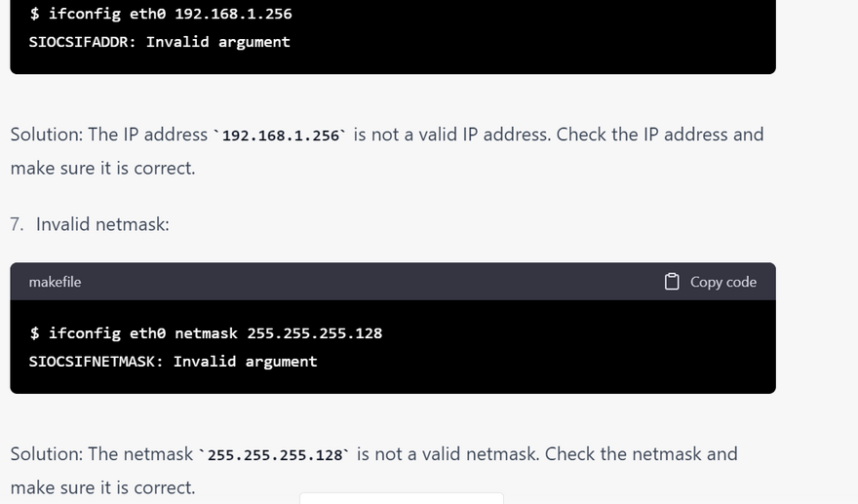858x504 pixels.
Task: Click the SIOCSIFADDR: Invalid argument output line
Action: point(160,42)
